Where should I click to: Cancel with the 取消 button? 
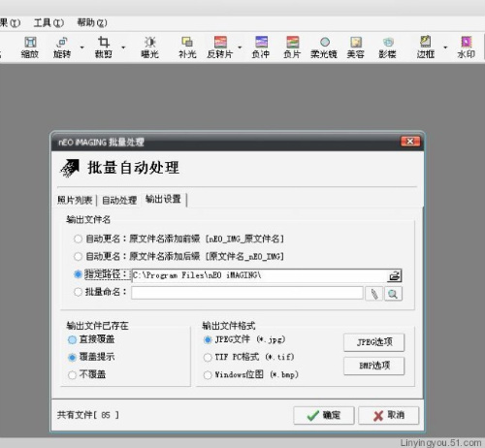point(388,415)
